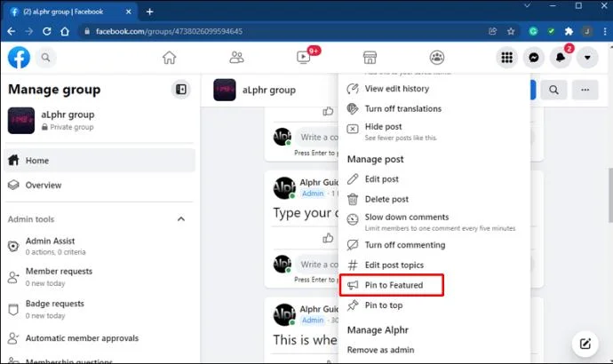The image size is (613, 364).
Task: Open Automatic member approvals
Action: [x=100, y=338]
